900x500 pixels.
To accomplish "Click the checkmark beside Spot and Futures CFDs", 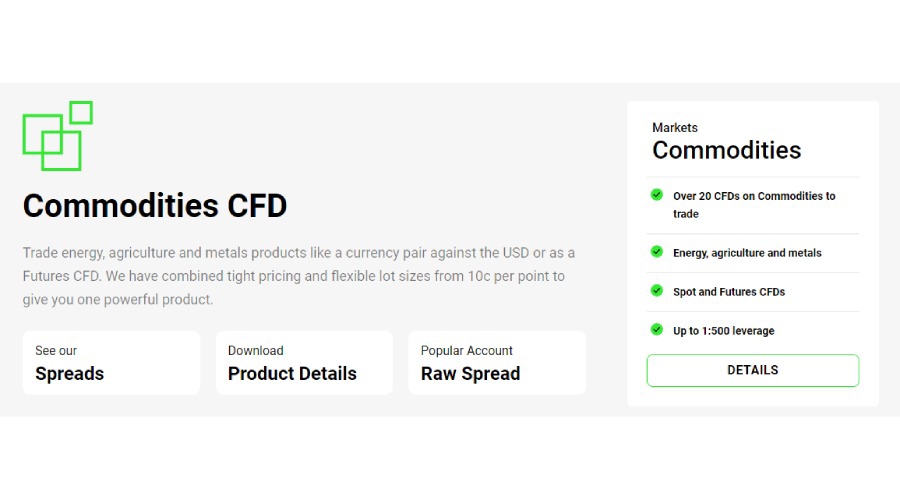I will [x=657, y=291].
